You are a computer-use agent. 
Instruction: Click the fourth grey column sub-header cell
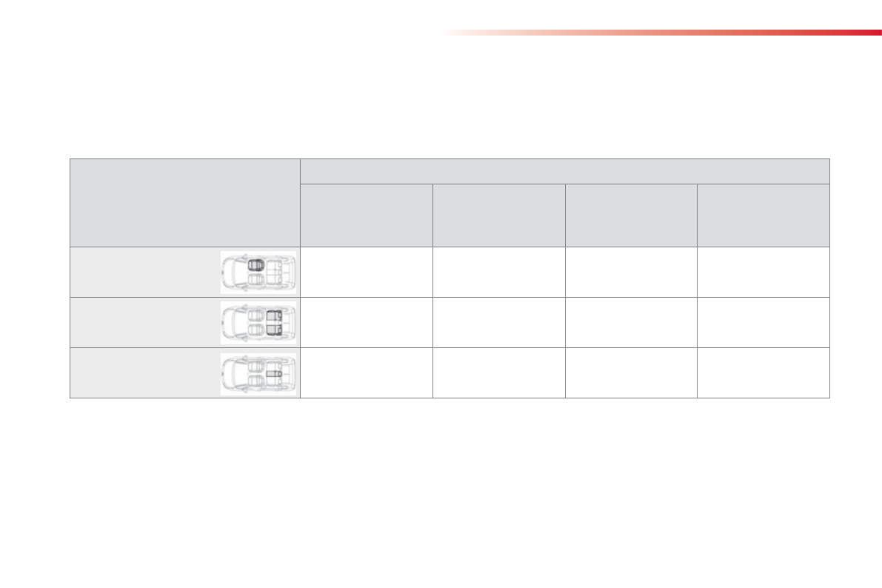pyautogui.click(x=763, y=215)
